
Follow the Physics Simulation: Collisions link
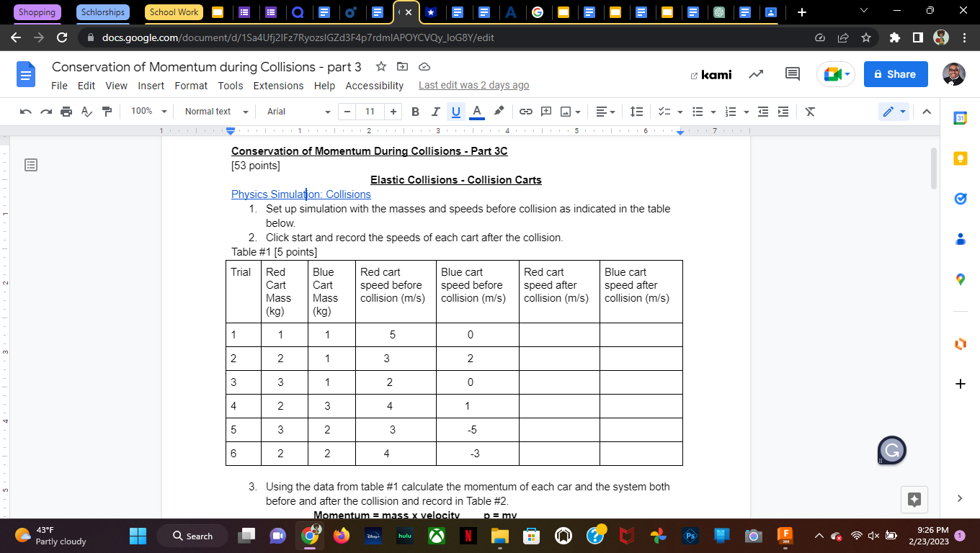point(301,194)
